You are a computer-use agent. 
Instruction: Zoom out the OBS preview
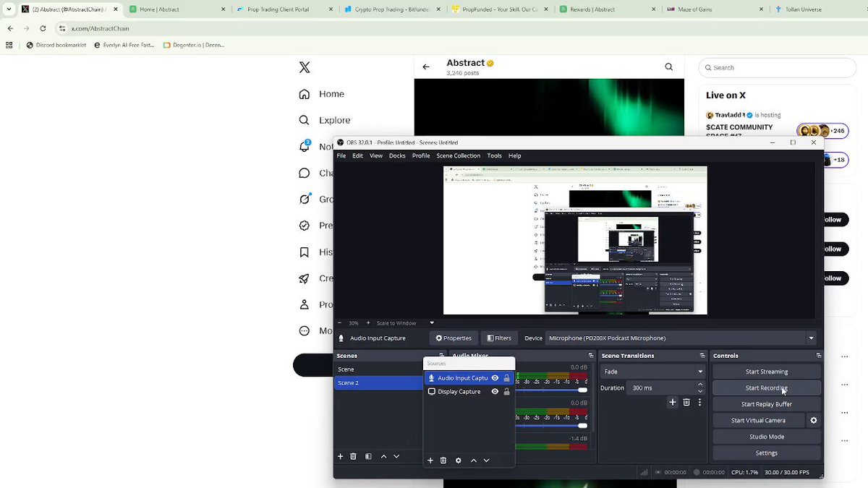click(x=339, y=322)
